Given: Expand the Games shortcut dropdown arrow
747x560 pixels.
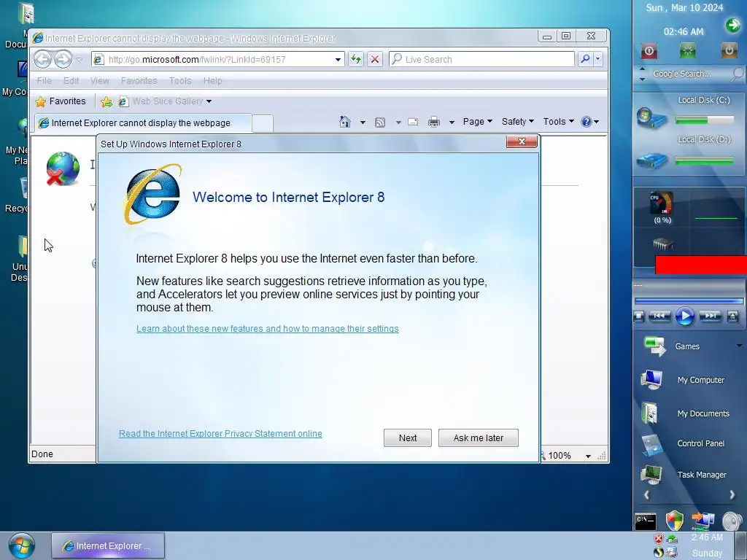Looking at the screenshot, I should (x=739, y=346).
